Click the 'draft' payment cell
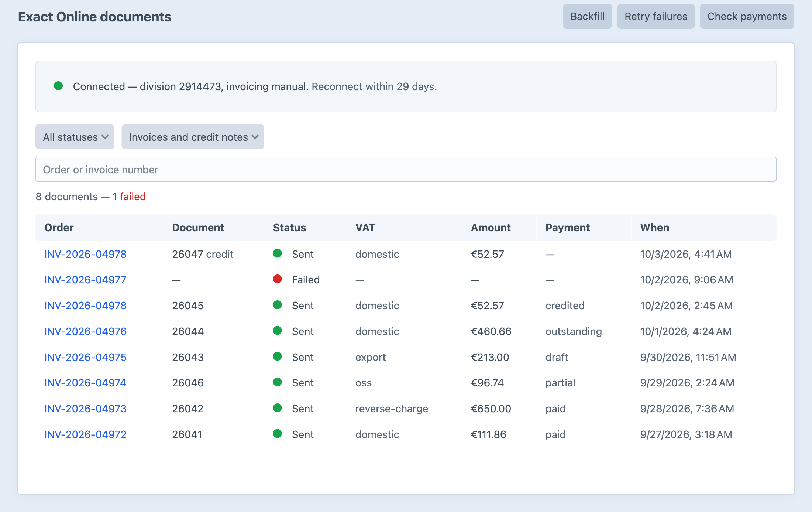Viewport: 812px width, 512px height. pos(557,357)
